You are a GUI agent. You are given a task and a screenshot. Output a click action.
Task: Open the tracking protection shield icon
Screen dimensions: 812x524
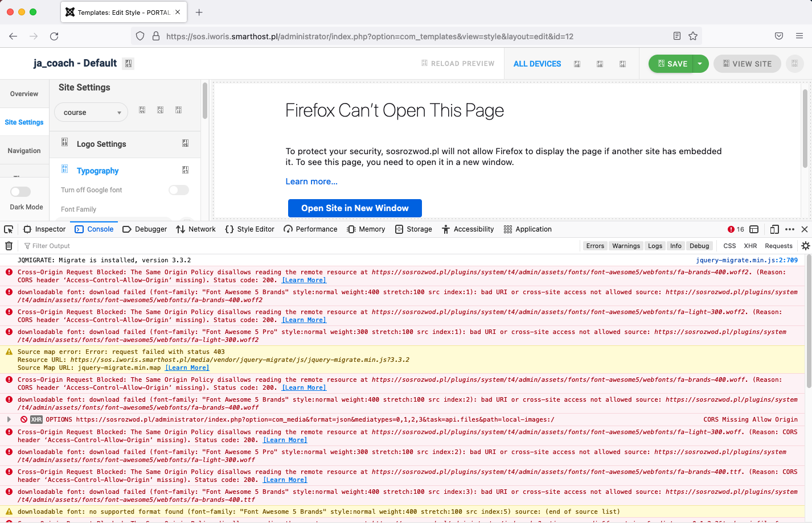[x=140, y=36]
